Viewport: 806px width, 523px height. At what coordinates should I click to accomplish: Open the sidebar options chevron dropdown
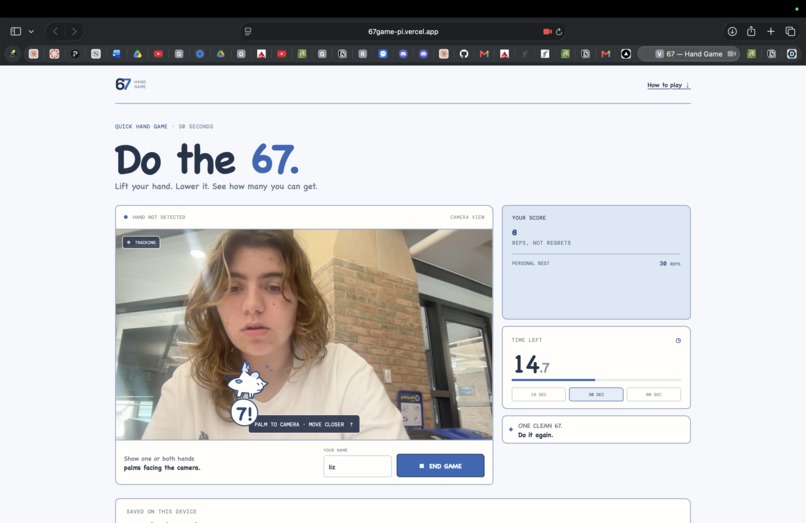pos(31,31)
